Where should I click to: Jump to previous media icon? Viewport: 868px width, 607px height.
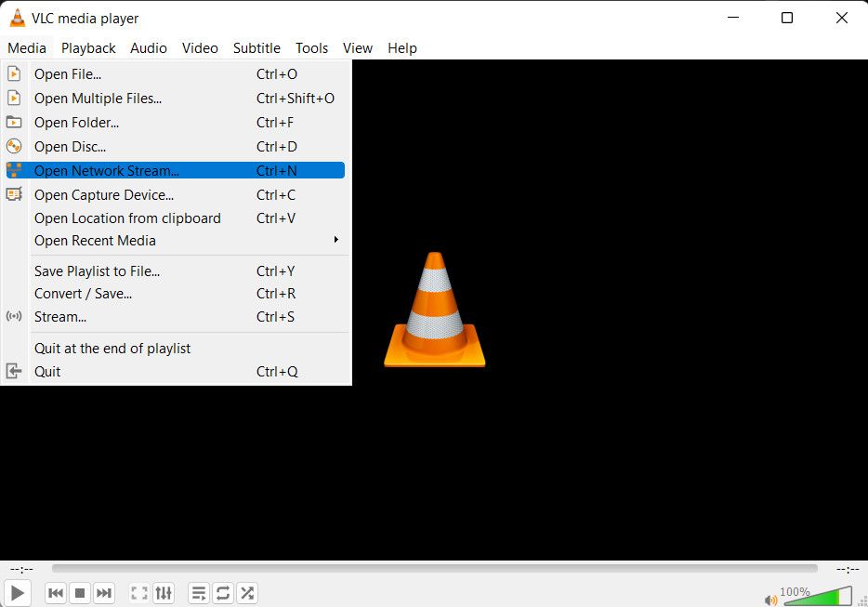point(56,592)
